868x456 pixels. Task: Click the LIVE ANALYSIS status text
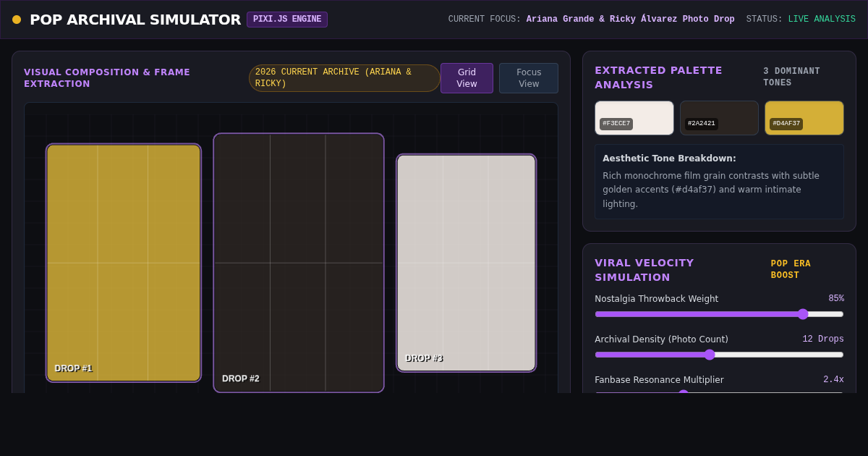pos(822,20)
